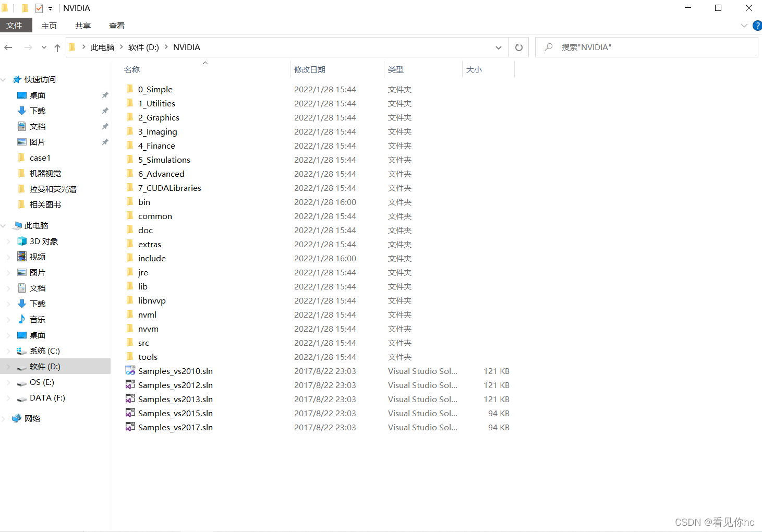Select the Samples_vs2017.sln file icon

point(130,427)
